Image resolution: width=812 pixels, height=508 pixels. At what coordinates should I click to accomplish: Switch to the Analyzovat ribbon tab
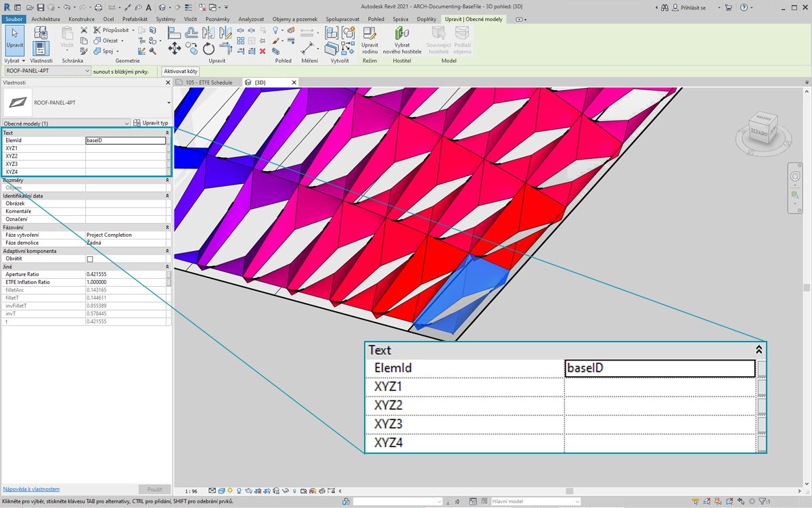click(251, 19)
